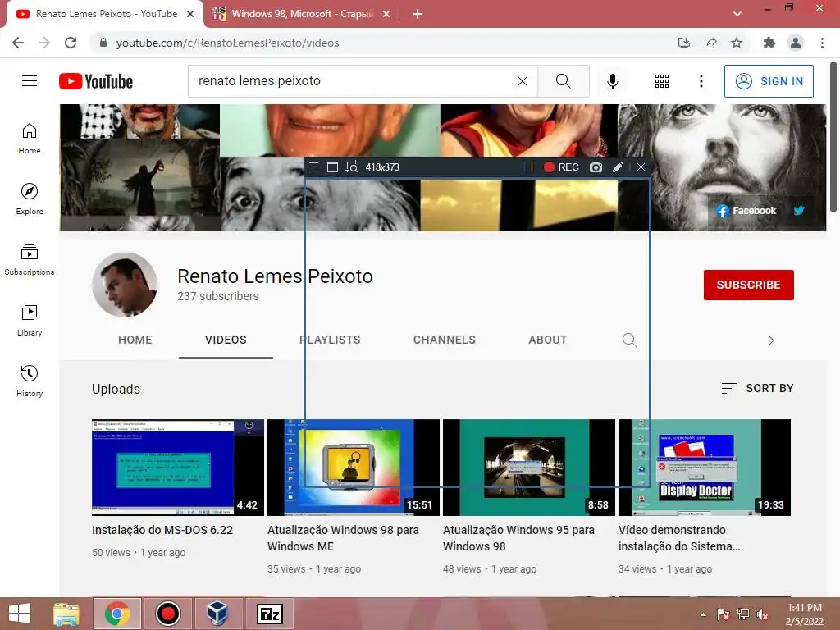Reload the page with the refresh icon
Image resolution: width=840 pixels, height=630 pixels.
71,43
